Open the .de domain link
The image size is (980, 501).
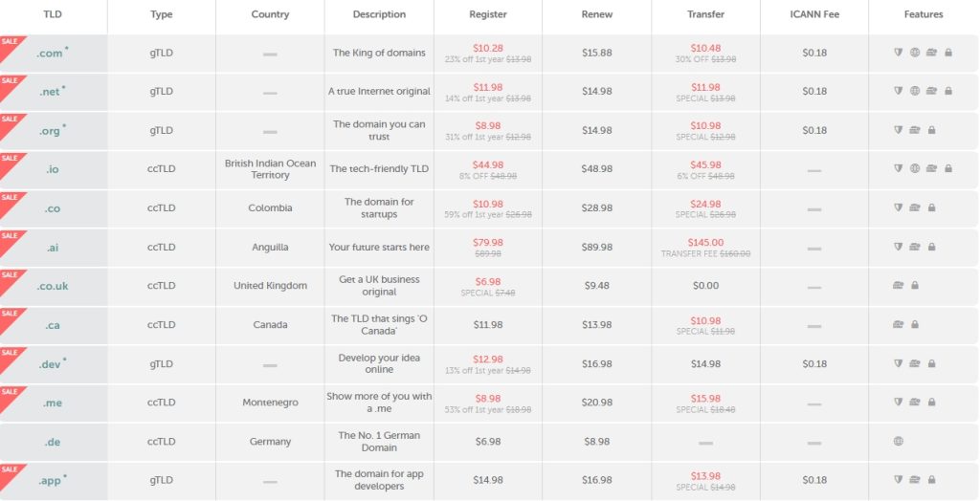coord(53,442)
